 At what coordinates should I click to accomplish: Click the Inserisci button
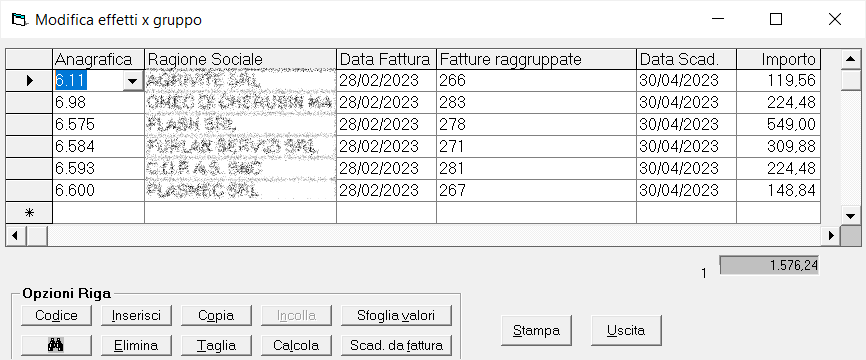click(136, 316)
